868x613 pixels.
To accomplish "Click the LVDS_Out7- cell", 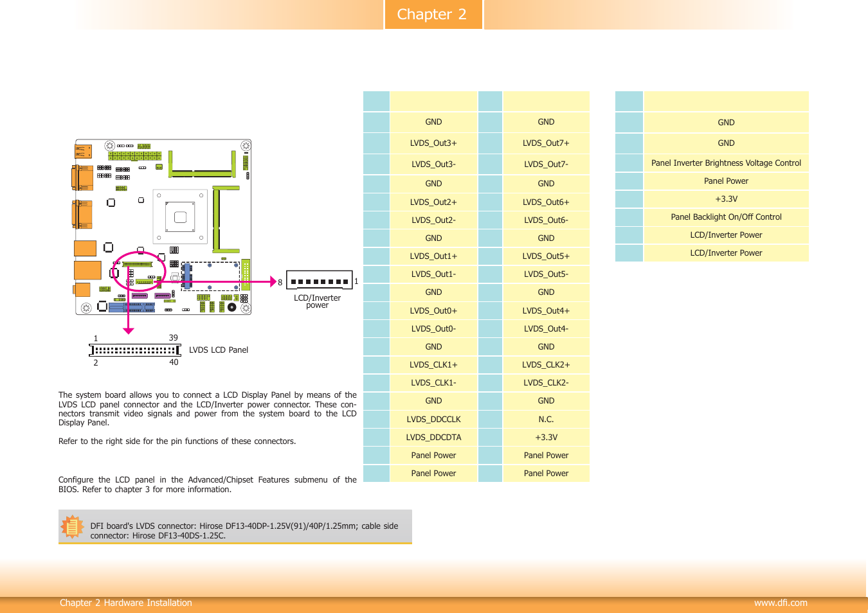I will tap(546, 164).
